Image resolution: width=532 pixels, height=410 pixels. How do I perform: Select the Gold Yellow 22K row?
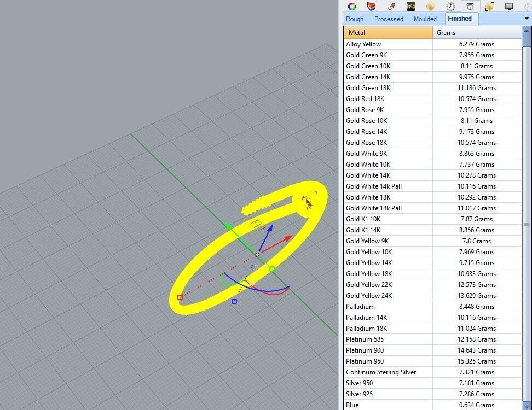432,285
